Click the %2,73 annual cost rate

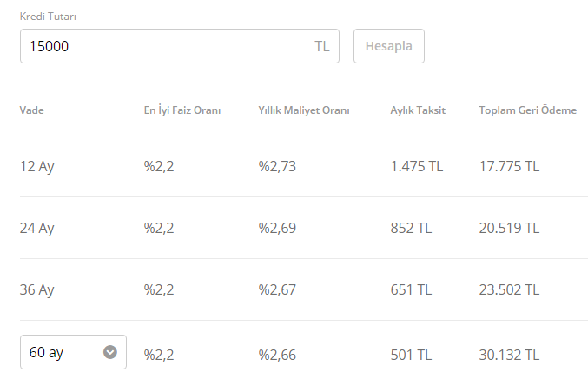277,166
